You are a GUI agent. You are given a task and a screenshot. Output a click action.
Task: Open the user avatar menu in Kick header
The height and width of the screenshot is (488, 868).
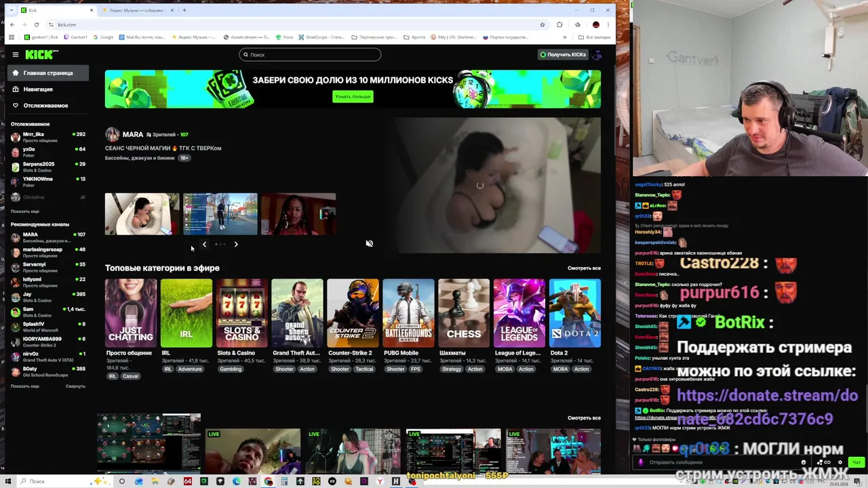[x=597, y=54]
